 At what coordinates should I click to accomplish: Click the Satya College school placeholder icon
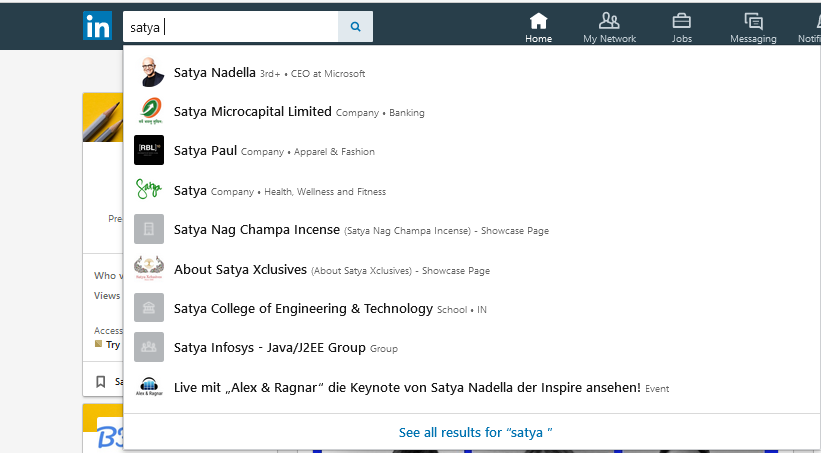click(x=149, y=307)
